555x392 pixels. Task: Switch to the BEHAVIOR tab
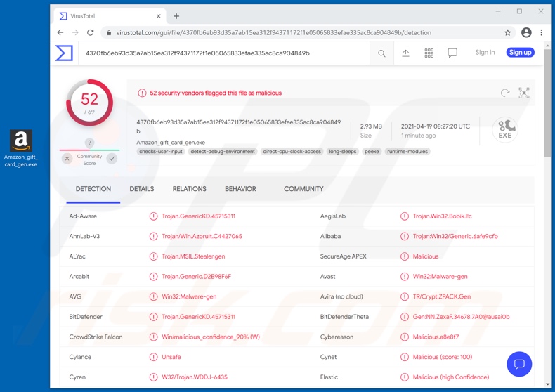[240, 189]
